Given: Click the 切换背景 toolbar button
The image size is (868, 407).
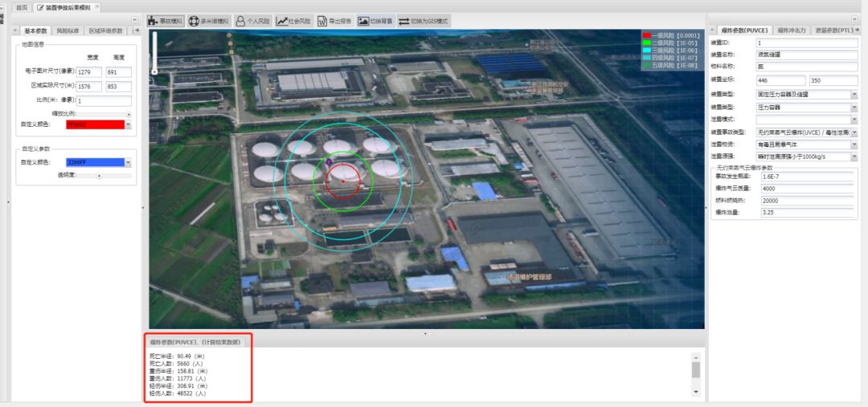Looking at the screenshot, I should point(375,21).
